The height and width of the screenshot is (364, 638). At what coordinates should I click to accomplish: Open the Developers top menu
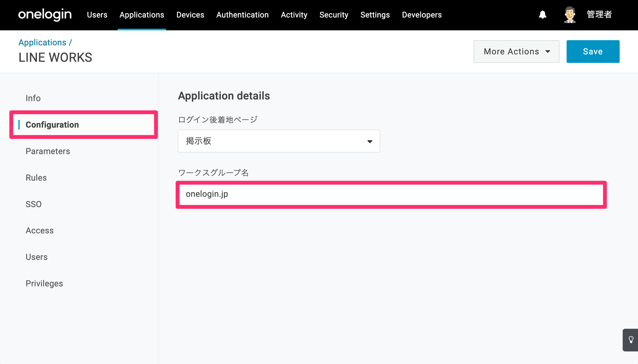(x=422, y=15)
